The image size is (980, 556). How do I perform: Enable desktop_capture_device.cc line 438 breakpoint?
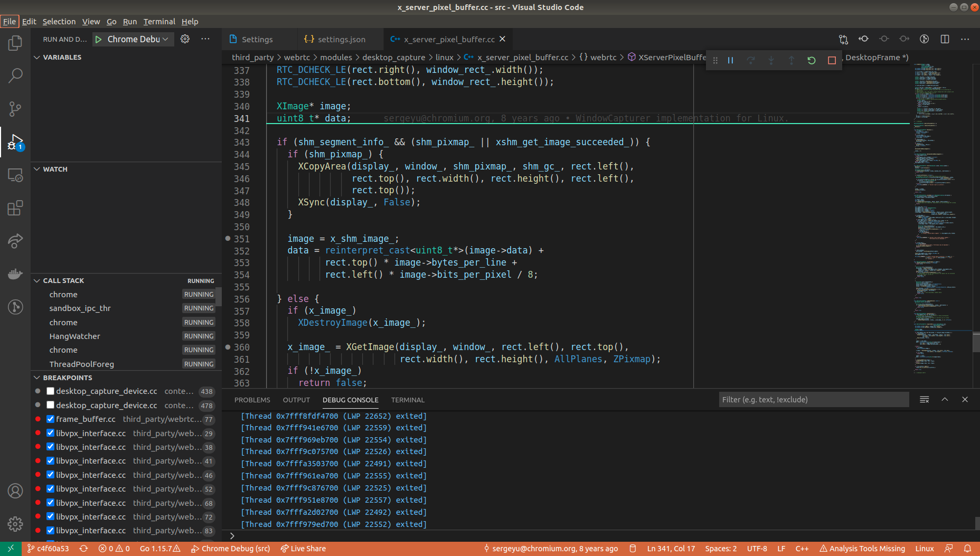[x=51, y=391]
